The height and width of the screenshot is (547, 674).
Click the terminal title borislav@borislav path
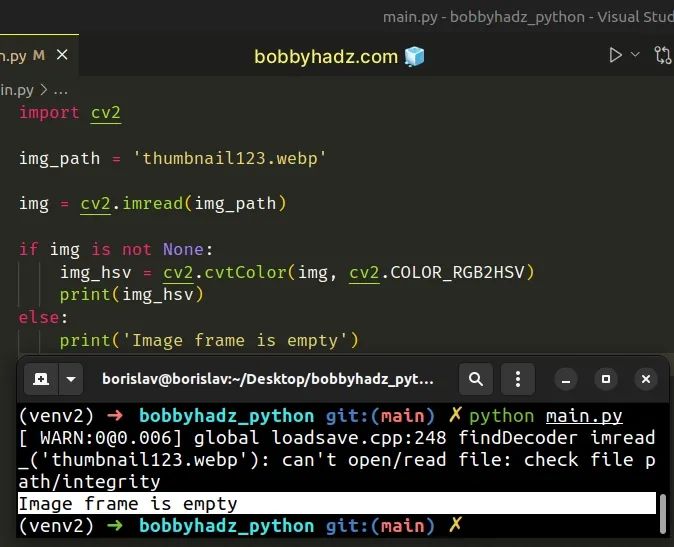pyautogui.click(x=267, y=379)
